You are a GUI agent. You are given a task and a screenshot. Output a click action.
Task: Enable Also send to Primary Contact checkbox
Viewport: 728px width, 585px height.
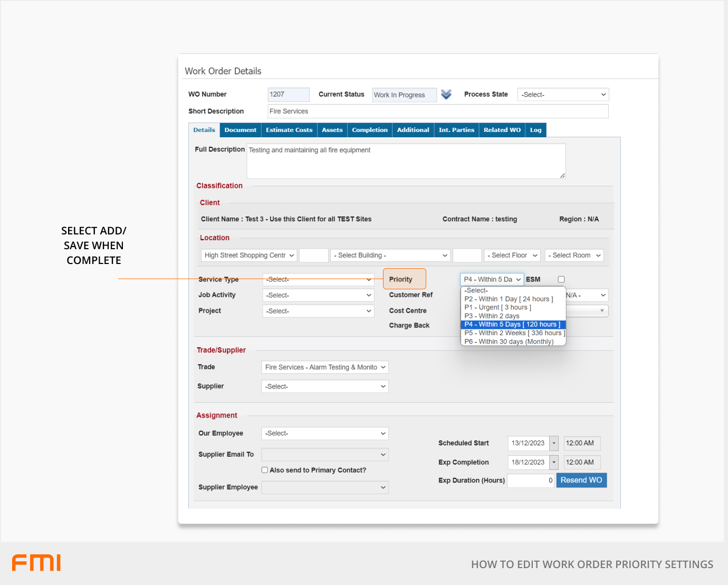[265, 470]
